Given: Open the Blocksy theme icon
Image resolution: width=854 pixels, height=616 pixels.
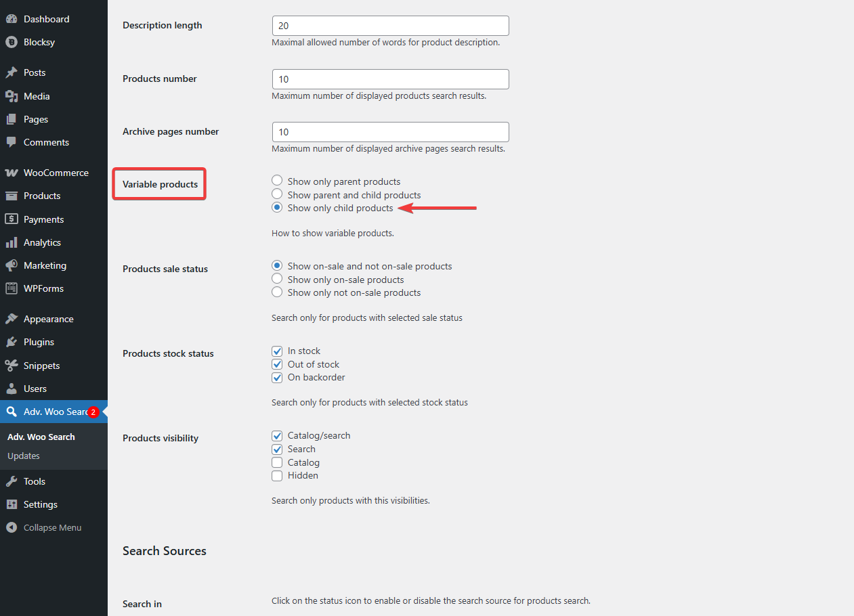Looking at the screenshot, I should 12,42.
